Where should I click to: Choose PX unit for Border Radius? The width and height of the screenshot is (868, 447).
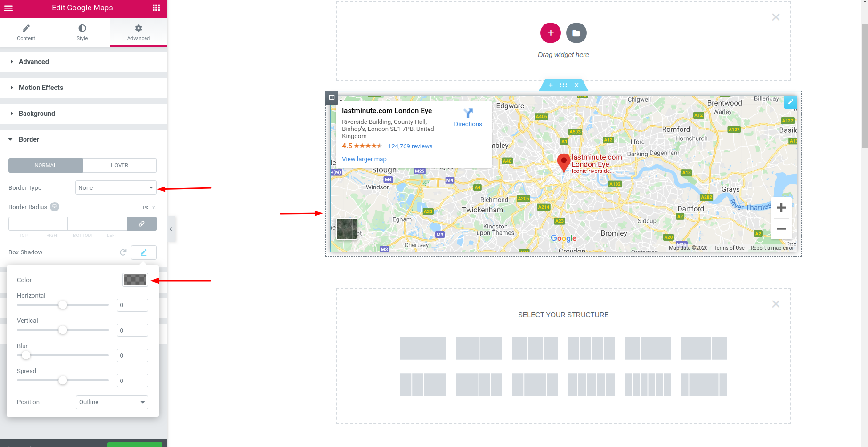click(146, 208)
